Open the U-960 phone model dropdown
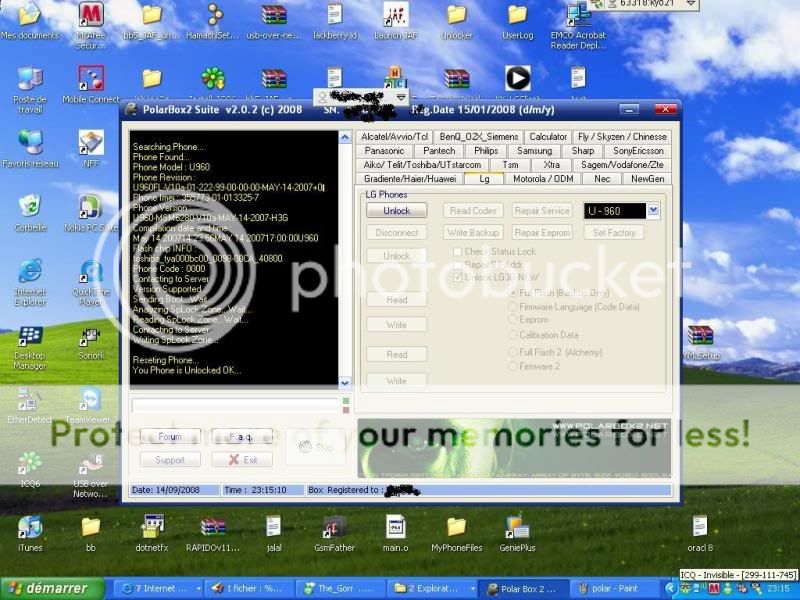This screenshot has height=600, width=800. click(654, 210)
